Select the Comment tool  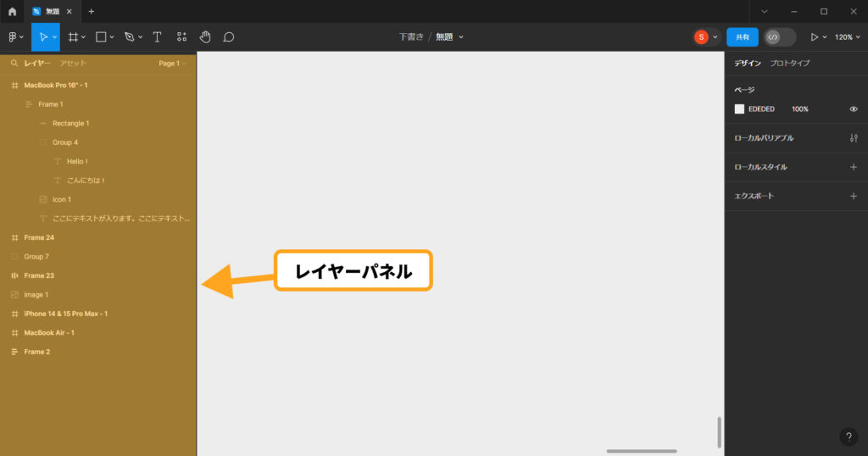click(x=229, y=37)
